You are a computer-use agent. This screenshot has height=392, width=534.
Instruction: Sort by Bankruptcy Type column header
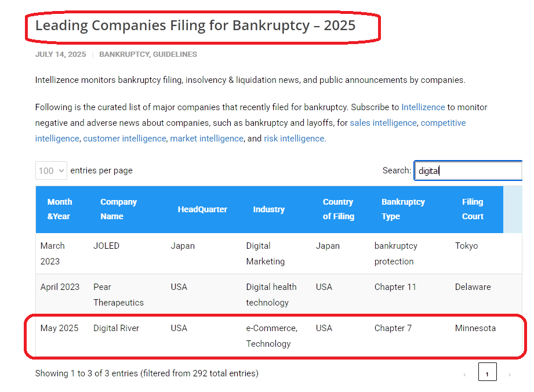(403, 209)
